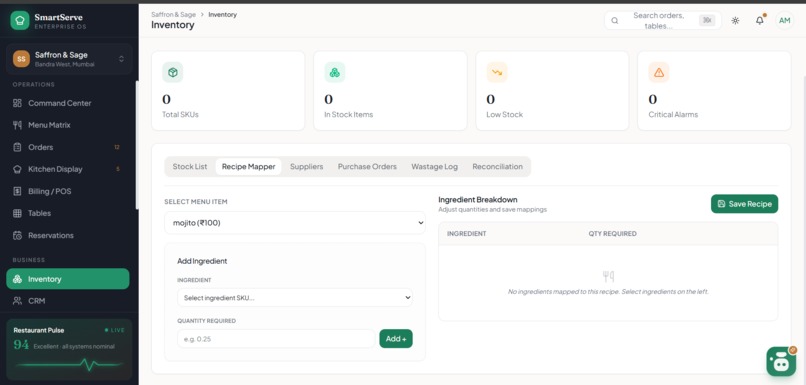806x385 pixels.
Task: Open the AM user avatar
Action: (x=784, y=21)
